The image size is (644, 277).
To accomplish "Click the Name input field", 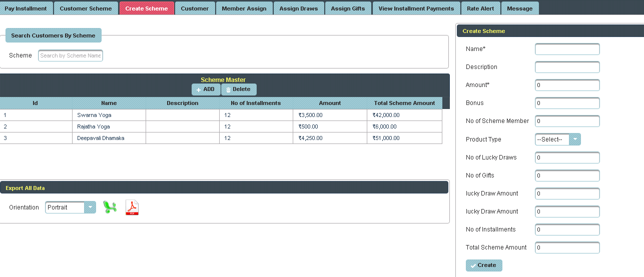I will tap(567, 49).
